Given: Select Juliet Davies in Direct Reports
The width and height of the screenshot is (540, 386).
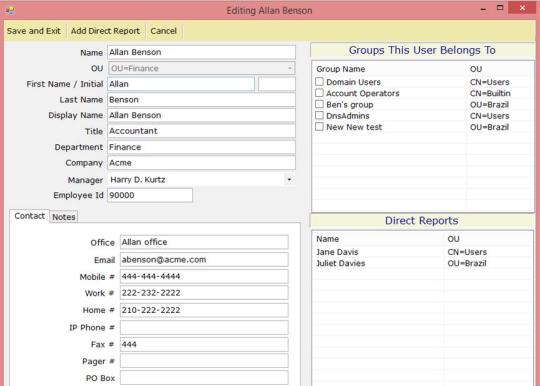Looking at the screenshot, I should click(341, 263).
